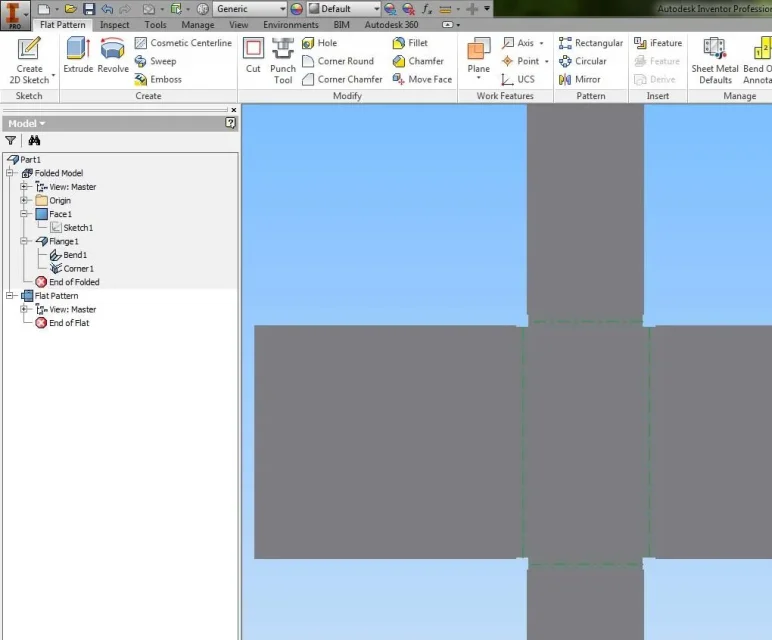This screenshot has width=772, height=640.
Task: Open the model browser filter
Action: pyautogui.click(x=11, y=141)
